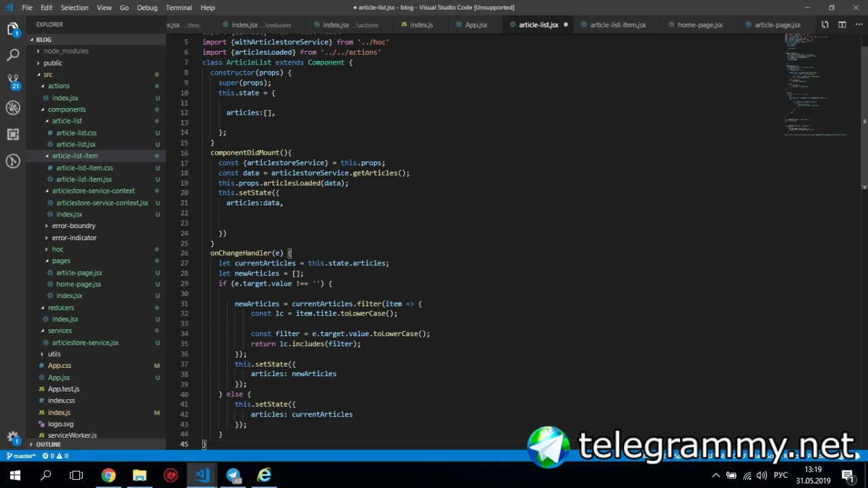
Task: Open the Terminal menu
Action: (179, 7)
